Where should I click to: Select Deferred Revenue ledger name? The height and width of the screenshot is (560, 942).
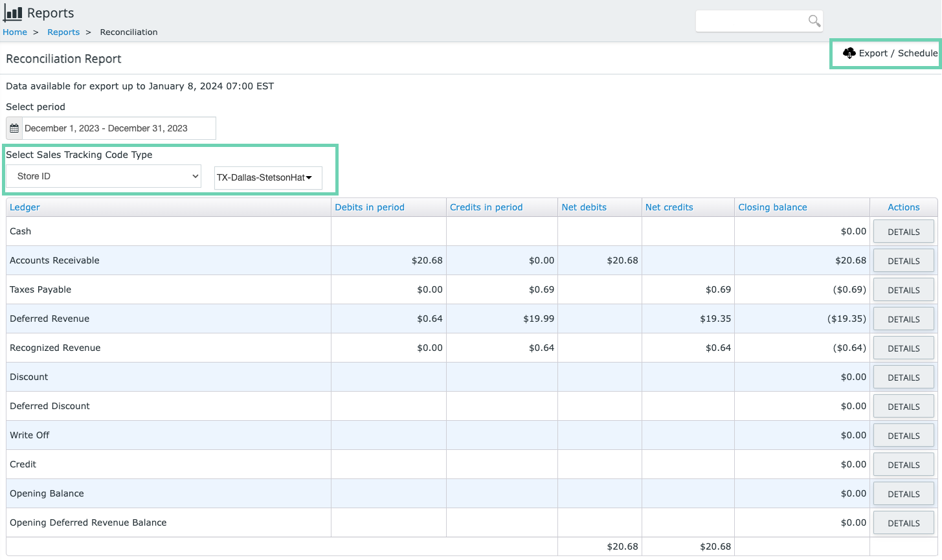[x=49, y=319]
